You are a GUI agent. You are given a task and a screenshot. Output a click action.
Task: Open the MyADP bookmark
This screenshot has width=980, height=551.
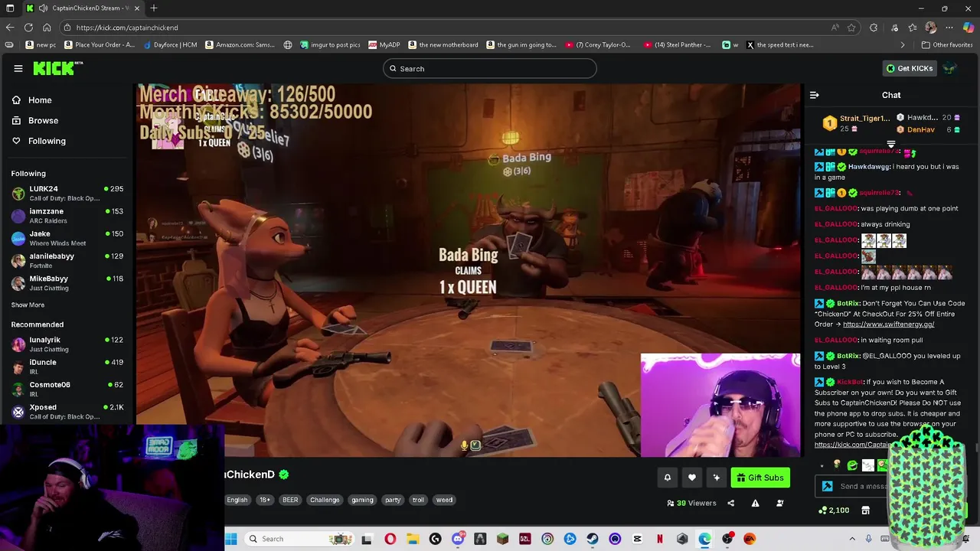tap(384, 45)
